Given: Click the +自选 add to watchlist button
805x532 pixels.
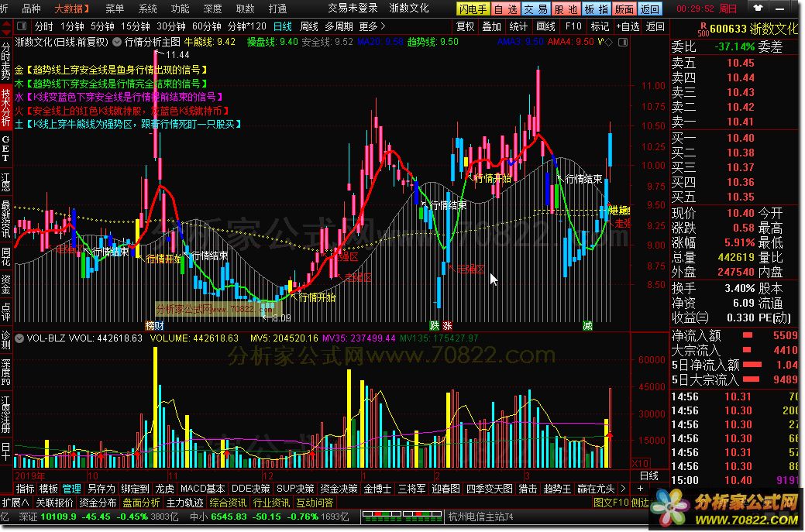Looking at the screenshot, I should pyautogui.click(x=628, y=26).
